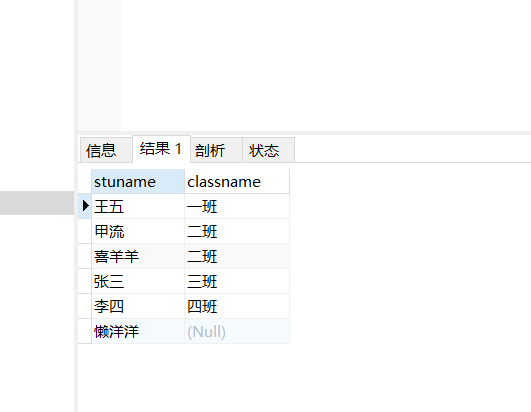Screen dimensions: 531x412
Task: Click the 二班 cell in 甲流 row
Action: click(x=237, y=231)
